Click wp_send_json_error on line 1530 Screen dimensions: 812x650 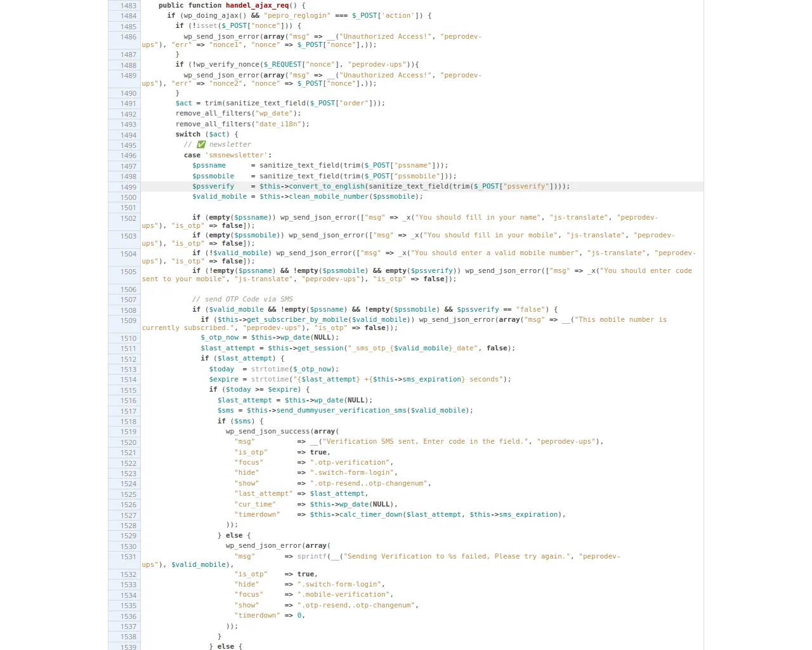coord(263,545)
